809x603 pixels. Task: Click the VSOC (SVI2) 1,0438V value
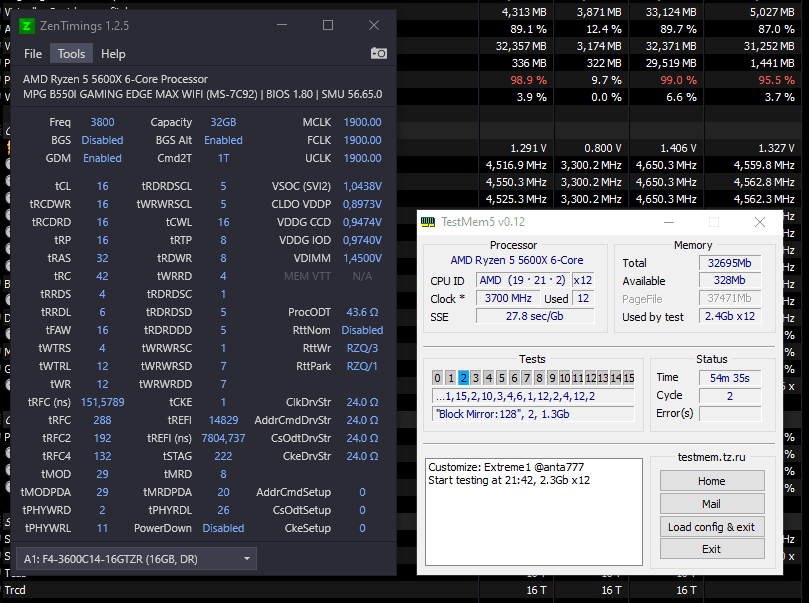(362, 186)
